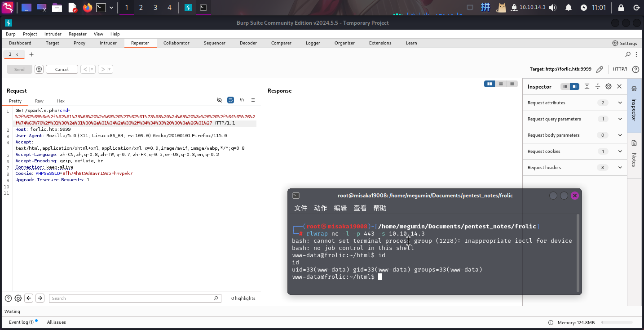Image resolution: width=644 pixels, height=330 pixels.
Task: Open the View menu
Action: tap(98, 34)
